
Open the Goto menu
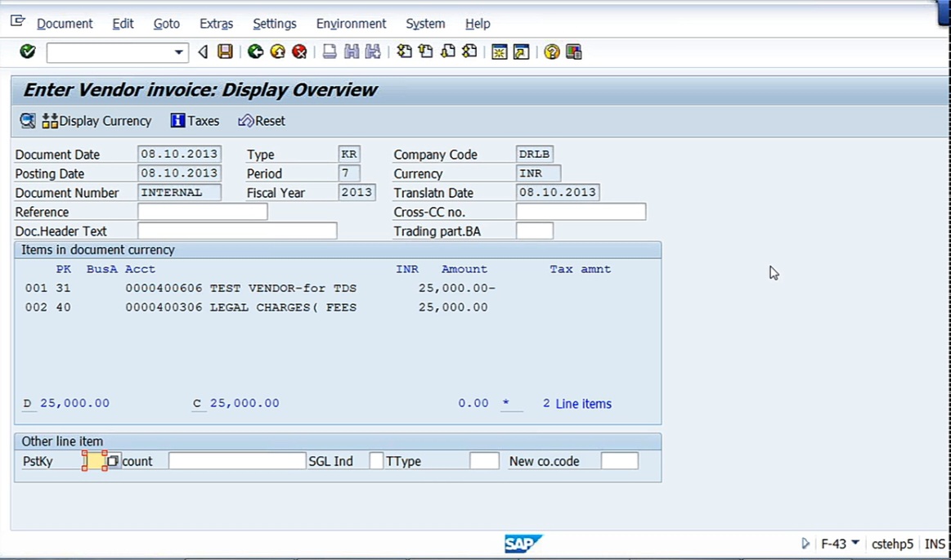166,24
